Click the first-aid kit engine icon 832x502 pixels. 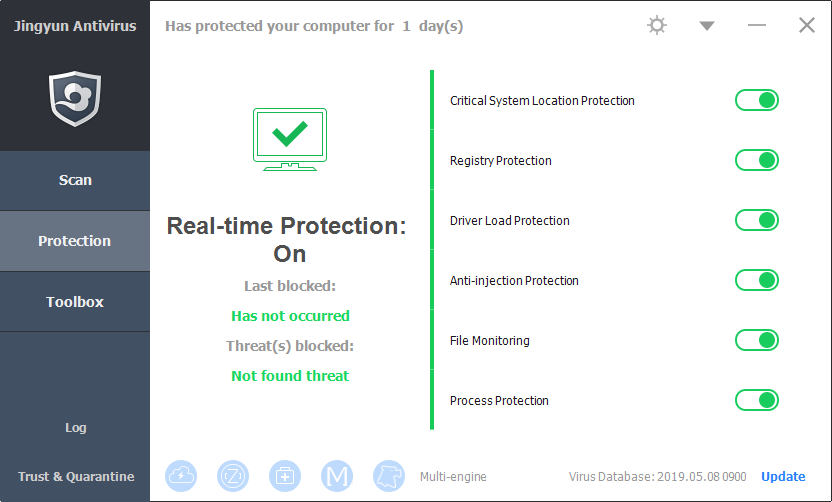(x=285, y=476)
